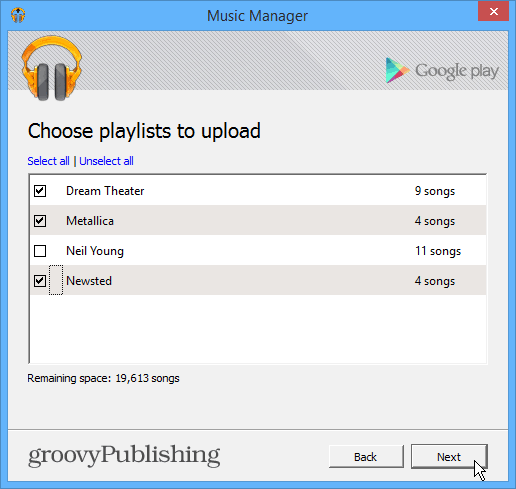Uncheck the Dream Theater playlist checkbox
The height and width of the screenshot is (489, 516).
click(x=40, y=191)
